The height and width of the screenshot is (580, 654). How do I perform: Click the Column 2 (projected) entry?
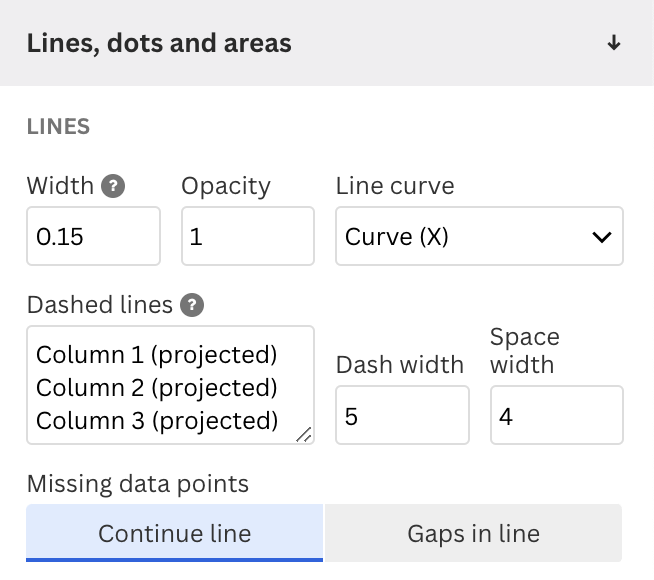point(156,388)
